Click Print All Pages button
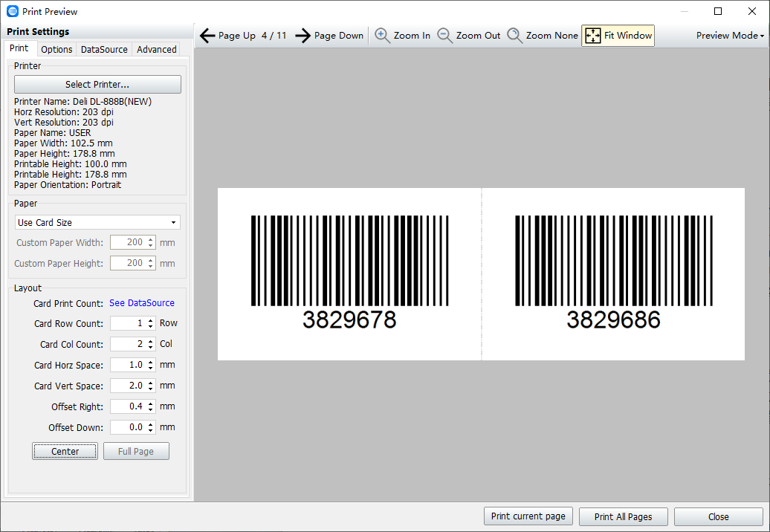The width and height of the screenshot is (770, 532). [623, 517]
